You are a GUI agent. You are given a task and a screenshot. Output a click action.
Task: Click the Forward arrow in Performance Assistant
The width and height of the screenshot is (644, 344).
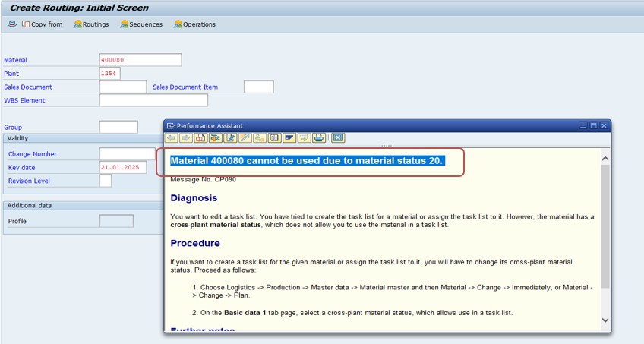185,138
